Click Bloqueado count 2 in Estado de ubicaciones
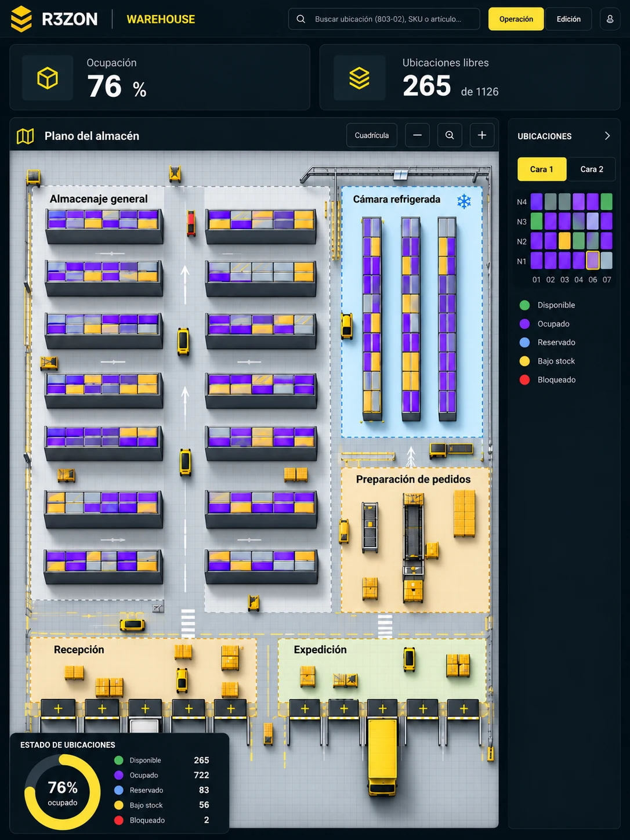Screen dimensions: 630x840 207,820
